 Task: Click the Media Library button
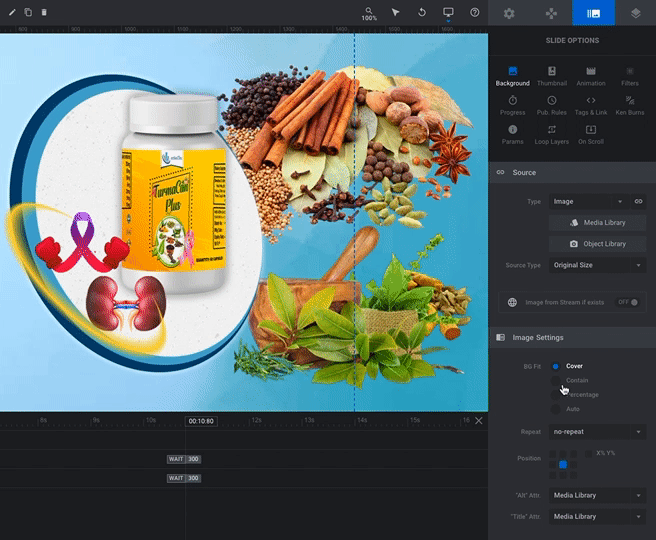[597, 223]
